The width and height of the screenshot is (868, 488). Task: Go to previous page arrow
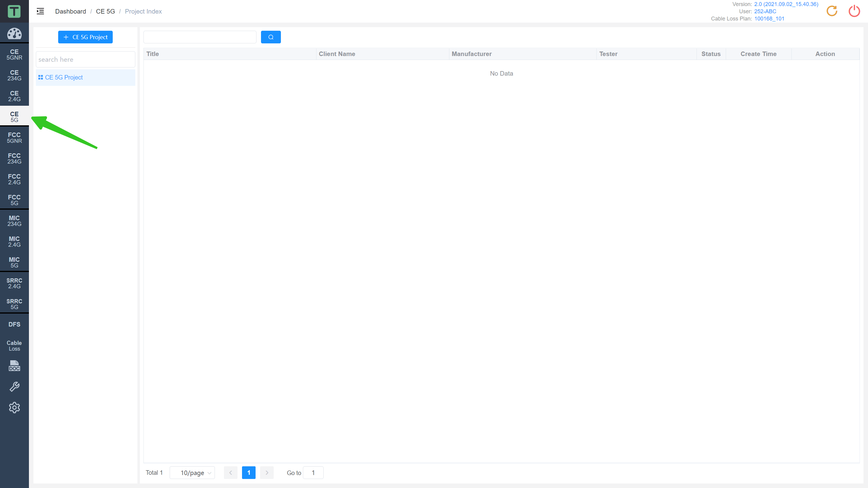(x=231, y=473)
